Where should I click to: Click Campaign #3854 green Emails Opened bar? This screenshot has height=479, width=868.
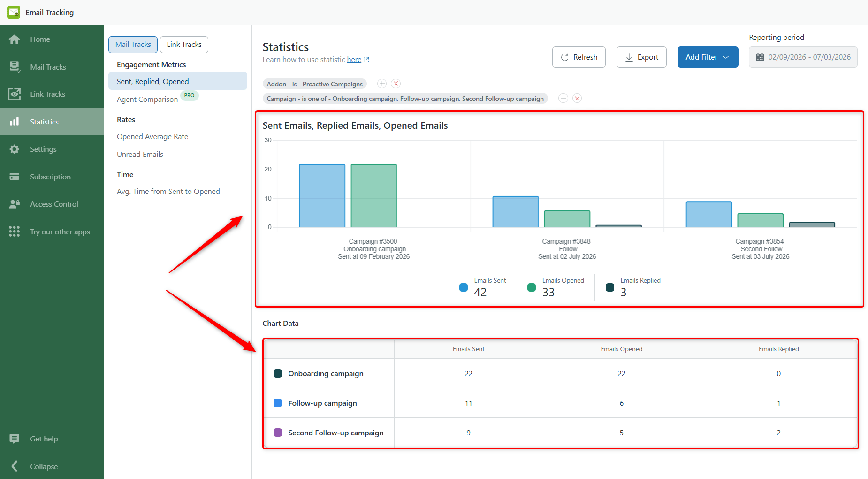coord(761,221)
